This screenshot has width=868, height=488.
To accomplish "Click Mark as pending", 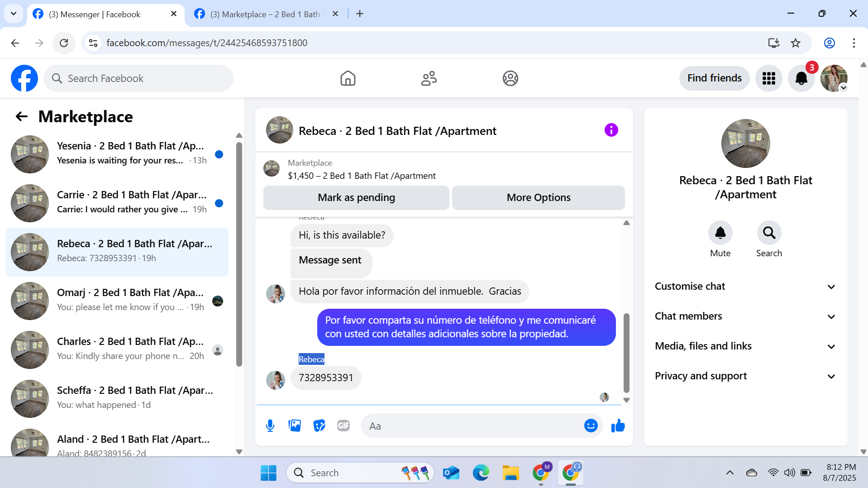I will [356, 198].
